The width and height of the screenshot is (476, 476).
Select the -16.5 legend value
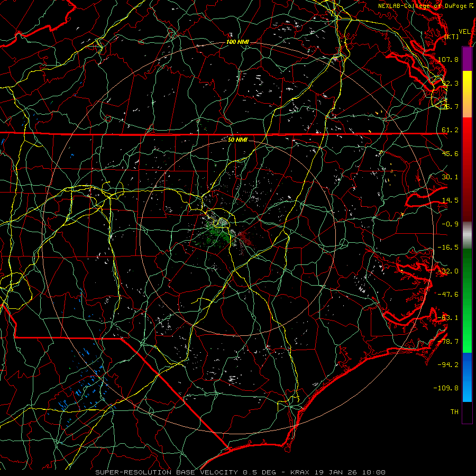pyautogui.click(x=448, y=248)
